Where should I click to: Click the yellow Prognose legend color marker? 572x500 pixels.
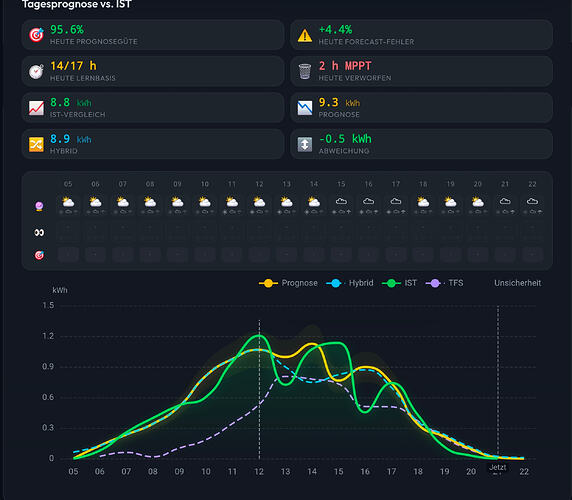(x=268, y=283)
